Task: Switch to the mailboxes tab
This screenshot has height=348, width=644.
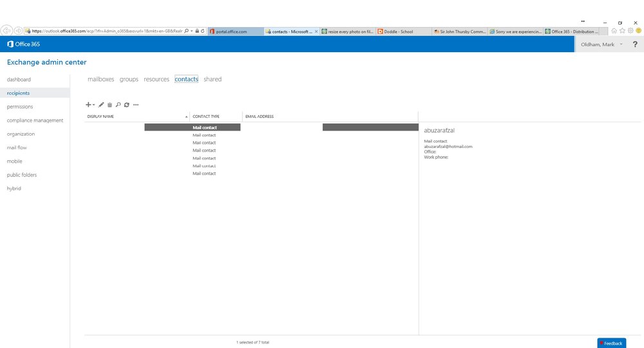Action: (x=100, y=79)
